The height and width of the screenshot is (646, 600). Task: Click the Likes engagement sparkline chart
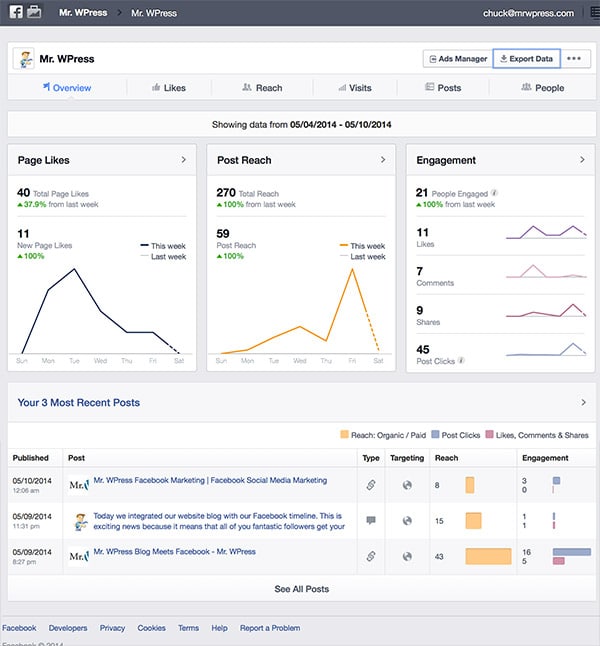point(546,232)
